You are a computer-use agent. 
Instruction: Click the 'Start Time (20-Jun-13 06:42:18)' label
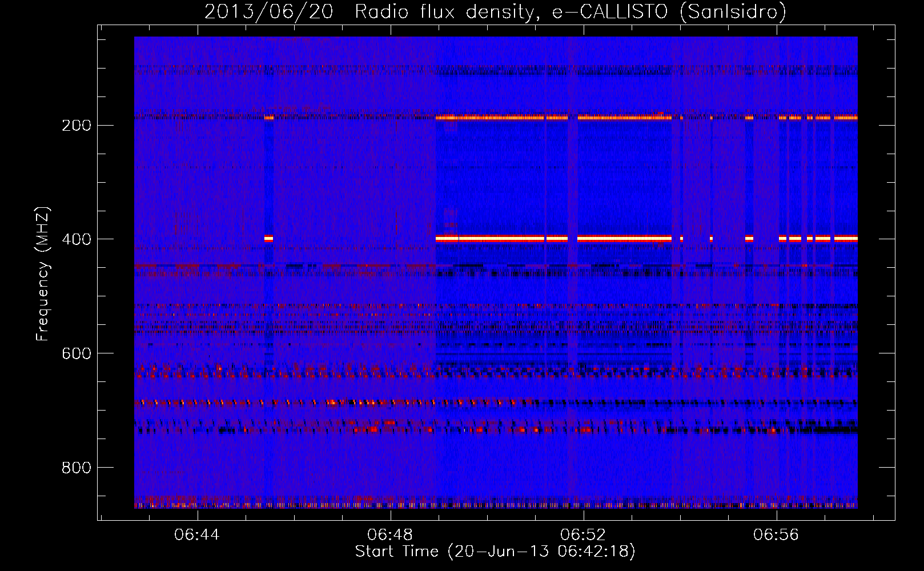[x=495, y=552]
